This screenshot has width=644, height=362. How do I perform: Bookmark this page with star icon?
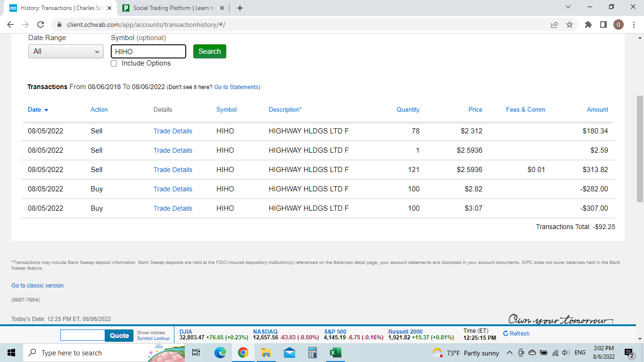click(x=570, y=25)
